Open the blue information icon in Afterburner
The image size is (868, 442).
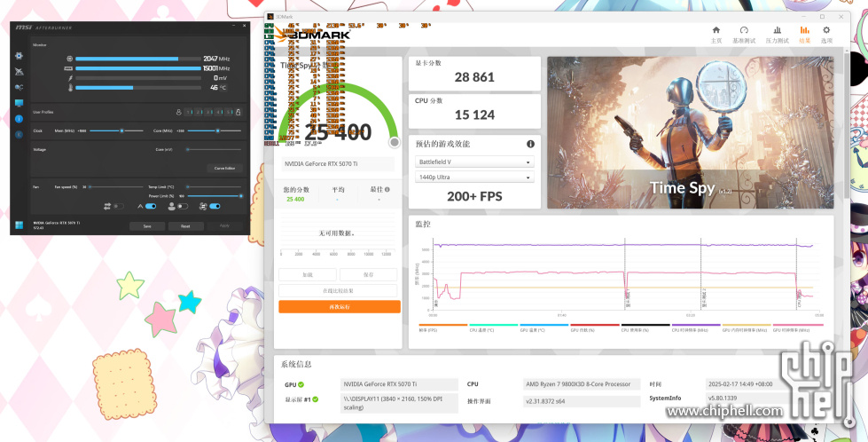[19, 119]
